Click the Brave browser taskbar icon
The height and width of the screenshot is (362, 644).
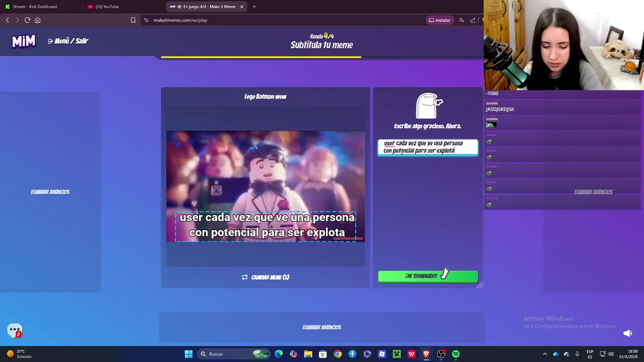pyautogui.click(x=426, y=354)
